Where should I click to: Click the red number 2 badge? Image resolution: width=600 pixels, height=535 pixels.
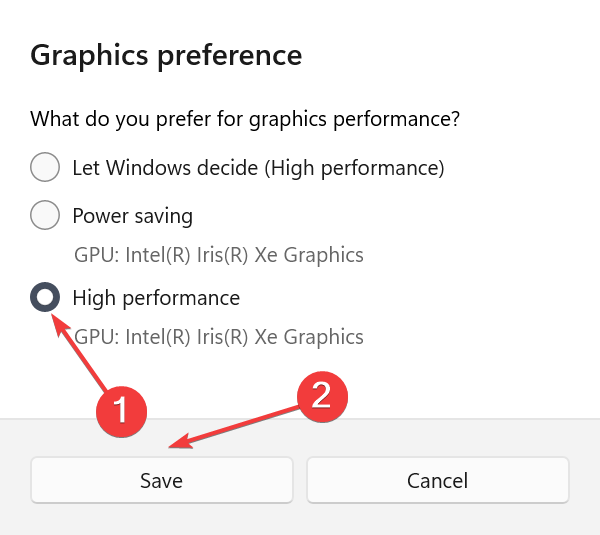pos(322,396)
